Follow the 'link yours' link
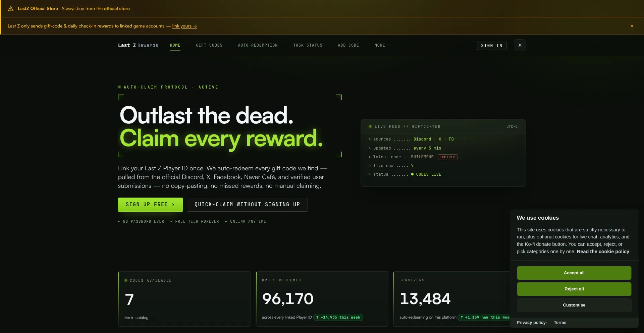This screenshot has height=333, width=644. click(184, 26)
